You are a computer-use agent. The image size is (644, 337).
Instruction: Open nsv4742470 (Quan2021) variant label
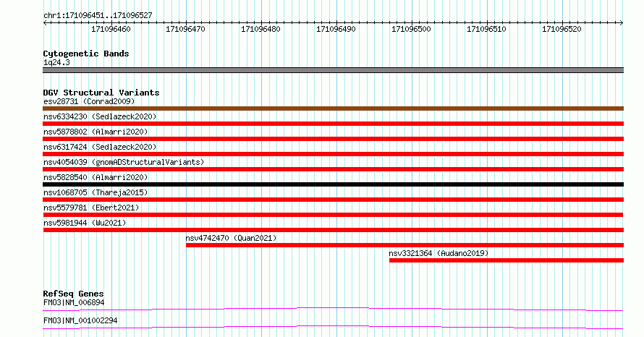point(231,238)
